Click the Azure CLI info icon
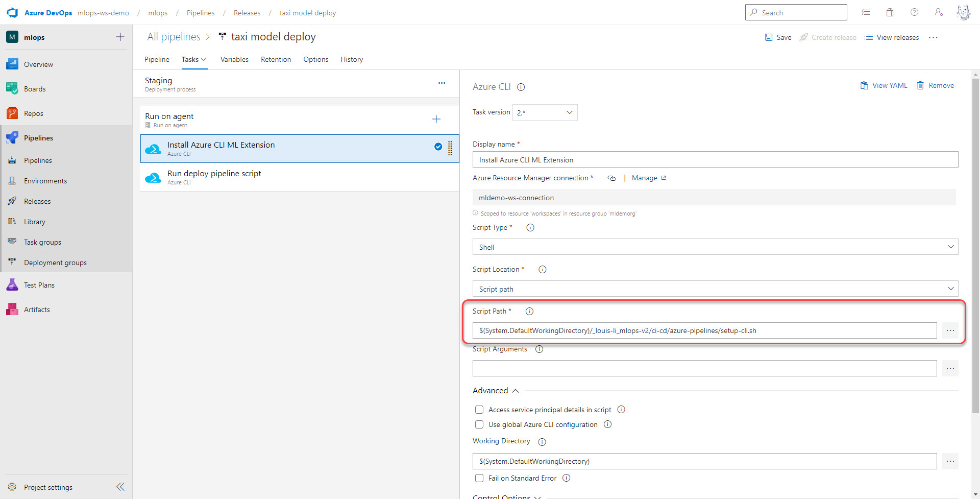980x499 pixels. [521, 87]
